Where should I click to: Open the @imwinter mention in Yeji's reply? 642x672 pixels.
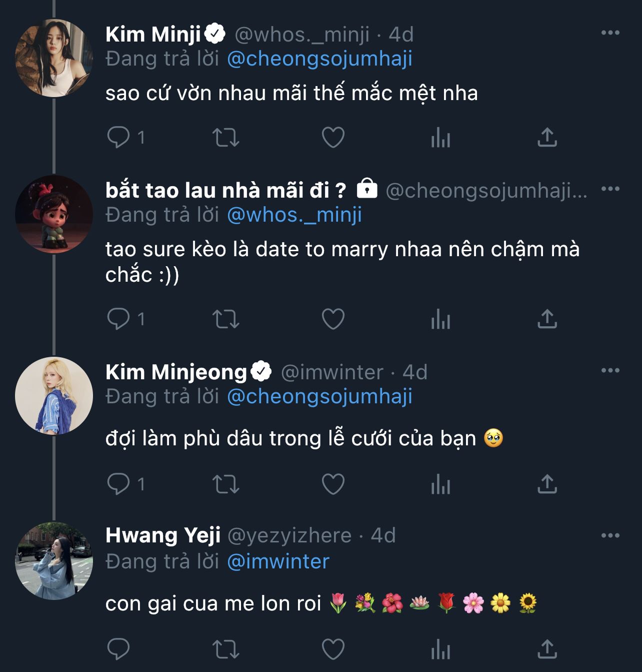[278, 561]
